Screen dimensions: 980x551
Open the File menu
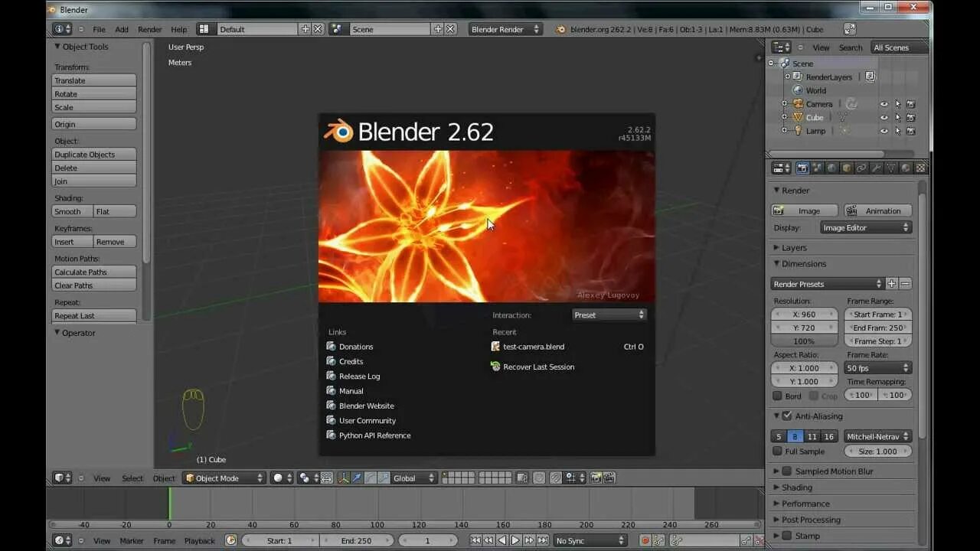(x=99, y=29)
